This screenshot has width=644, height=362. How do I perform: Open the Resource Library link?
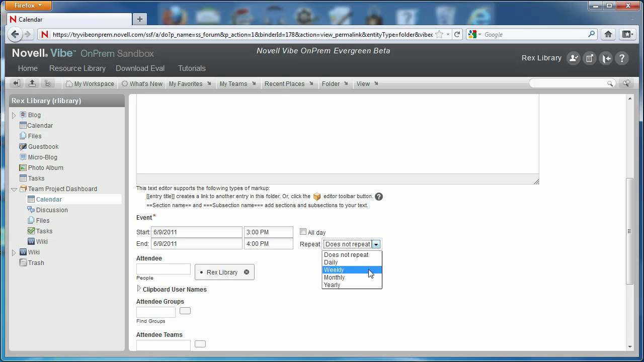tap(77, 68)
